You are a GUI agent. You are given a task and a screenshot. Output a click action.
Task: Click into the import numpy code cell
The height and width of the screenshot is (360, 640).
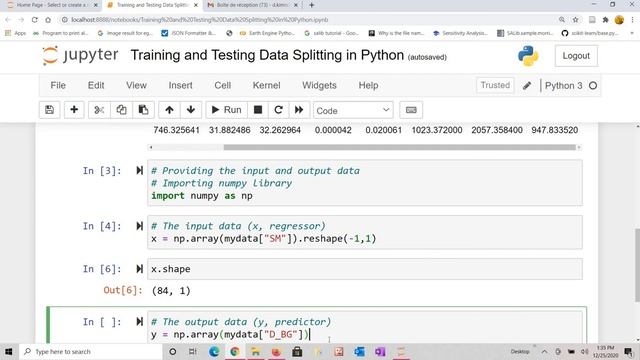click(364, 183)
